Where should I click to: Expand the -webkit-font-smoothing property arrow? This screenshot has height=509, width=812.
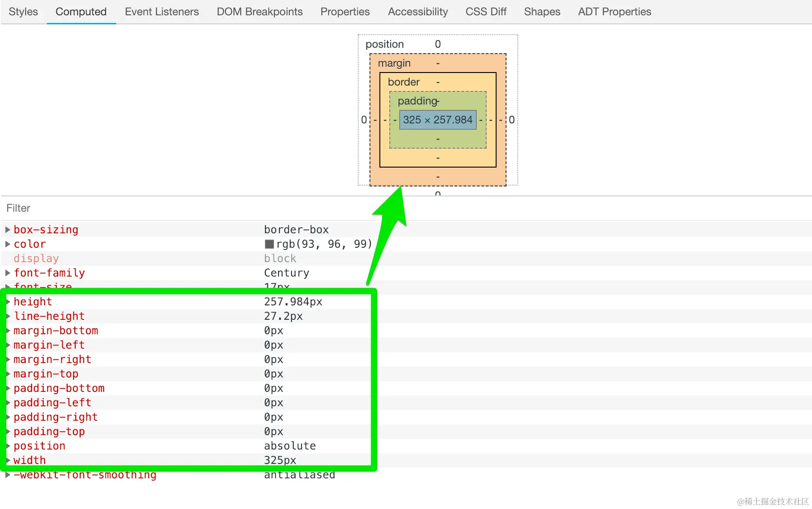8,475
